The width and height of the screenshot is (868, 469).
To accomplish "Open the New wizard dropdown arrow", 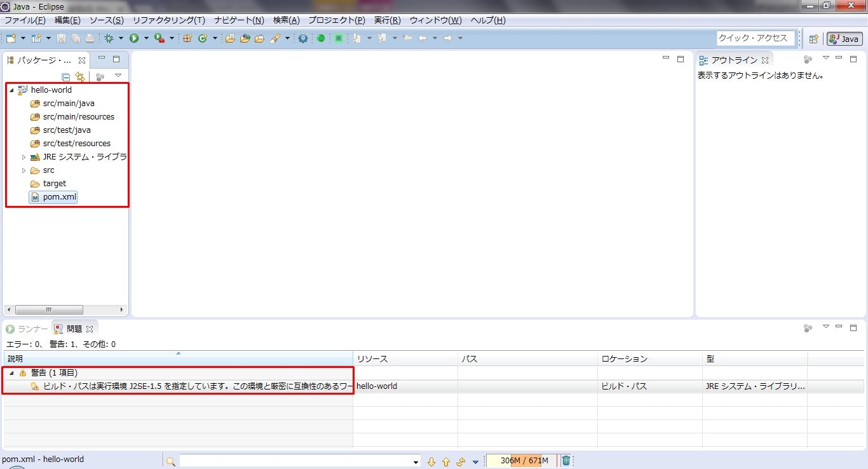I will tap(23, 38).
